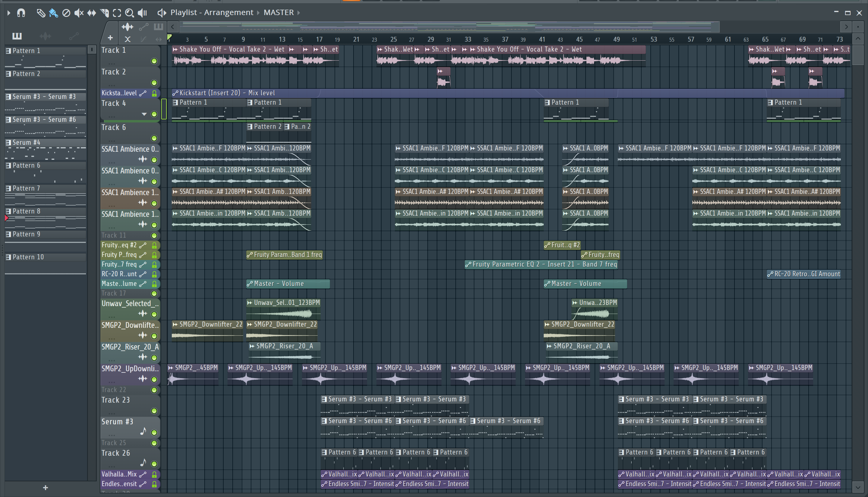Viewport: 868px width, 497px height.
Task: Add a new pattern with plus button
Action: coord(46,487)
